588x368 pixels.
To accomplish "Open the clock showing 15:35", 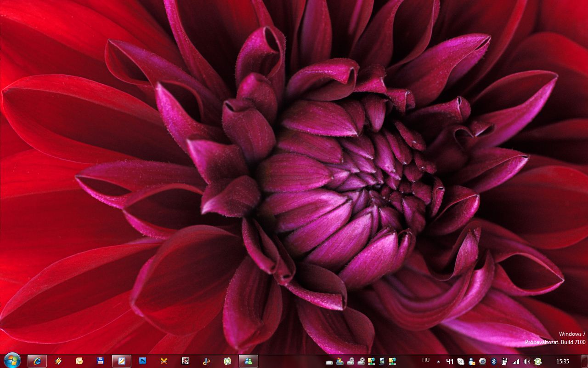I will pos(562,362).
